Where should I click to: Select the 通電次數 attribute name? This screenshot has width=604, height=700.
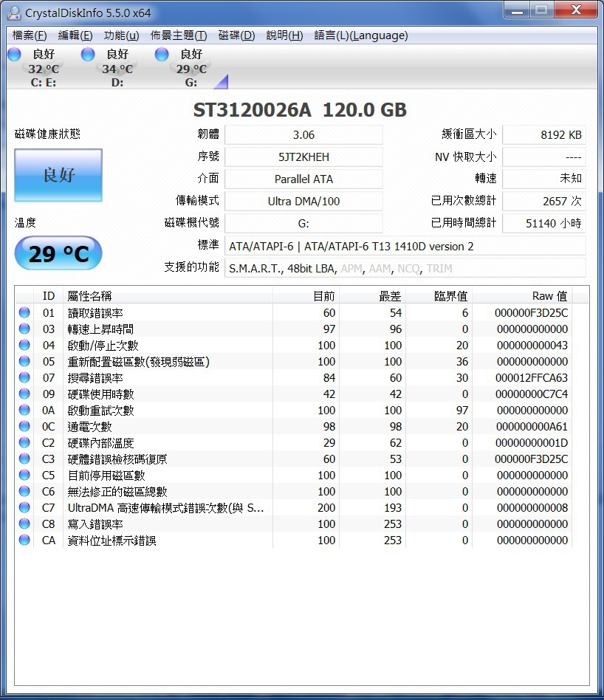90,427
